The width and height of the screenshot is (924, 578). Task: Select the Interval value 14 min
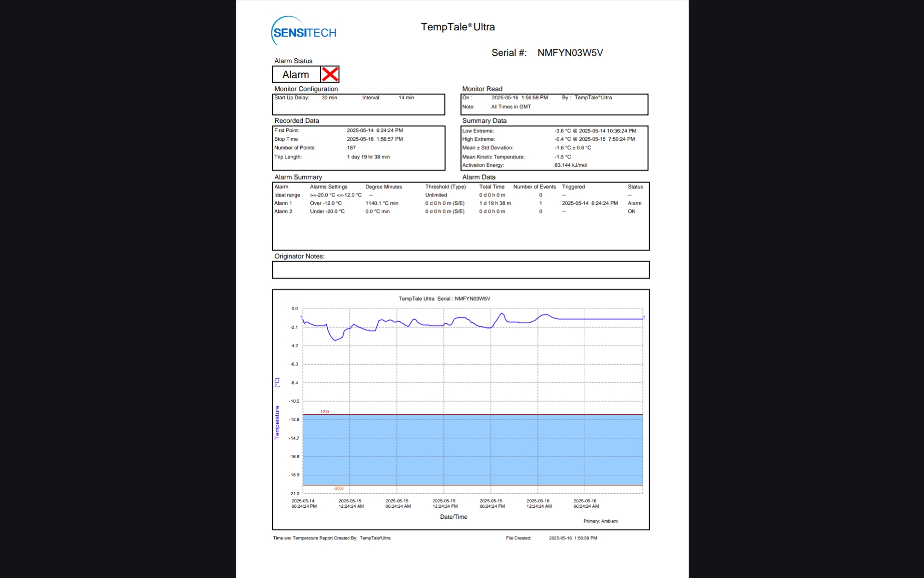406,98
